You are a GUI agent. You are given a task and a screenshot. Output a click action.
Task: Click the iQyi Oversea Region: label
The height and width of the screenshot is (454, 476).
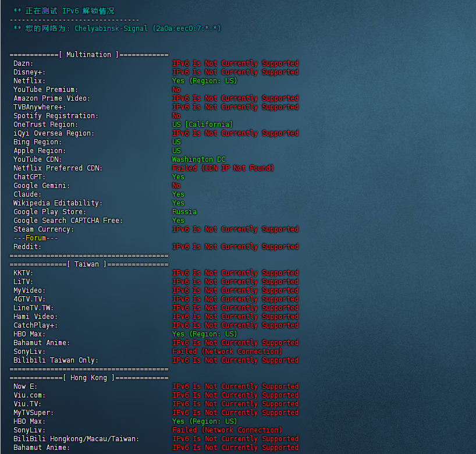point(54,133)
